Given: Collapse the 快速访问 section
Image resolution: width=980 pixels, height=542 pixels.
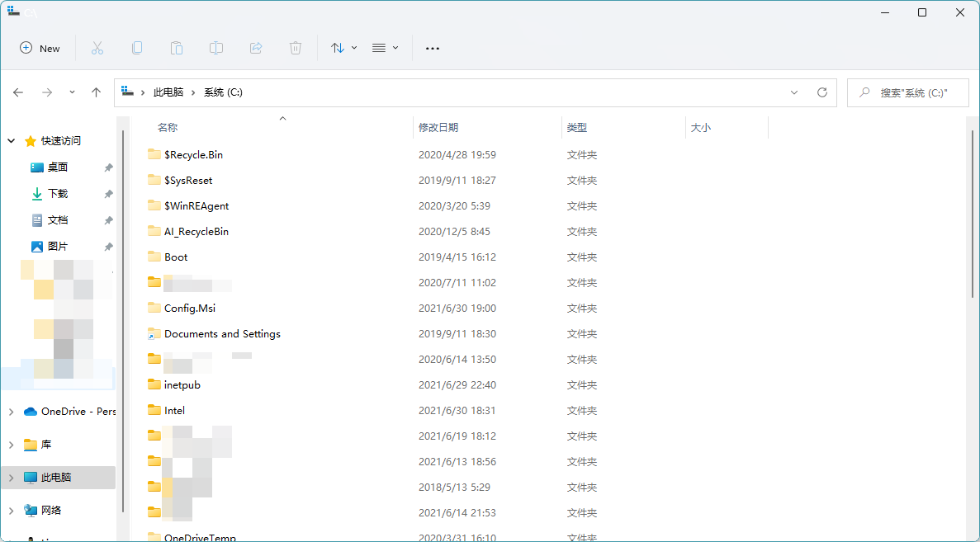Looking at the screenshot, I should pyautogui.click(x=12, y=141).
